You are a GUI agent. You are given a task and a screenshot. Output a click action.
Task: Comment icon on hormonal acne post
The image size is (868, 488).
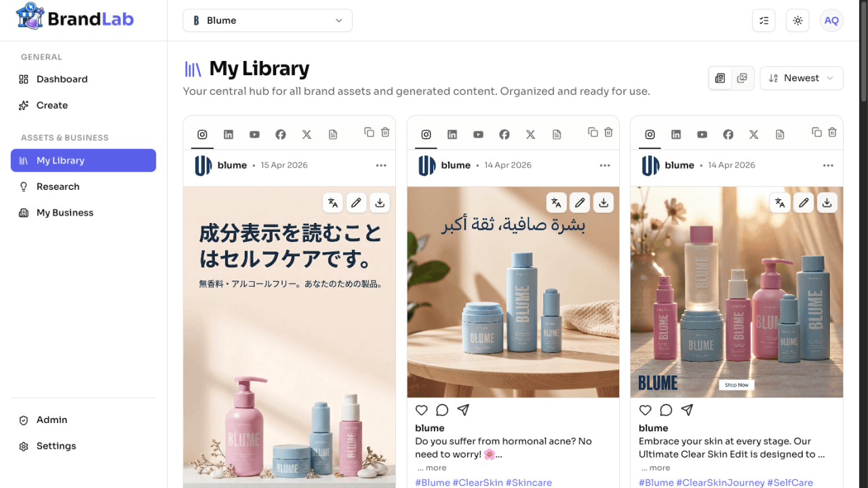[x=442, y=410]
